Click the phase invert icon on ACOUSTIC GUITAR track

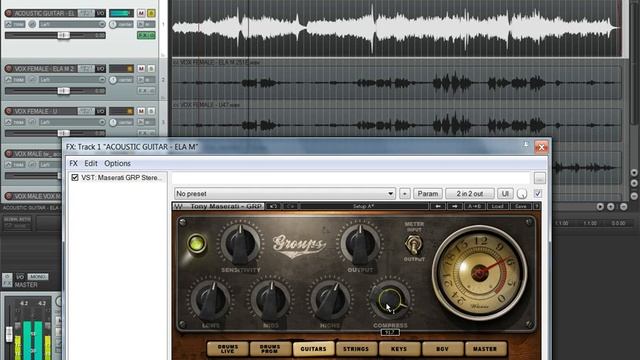click(x=32, y=24)
